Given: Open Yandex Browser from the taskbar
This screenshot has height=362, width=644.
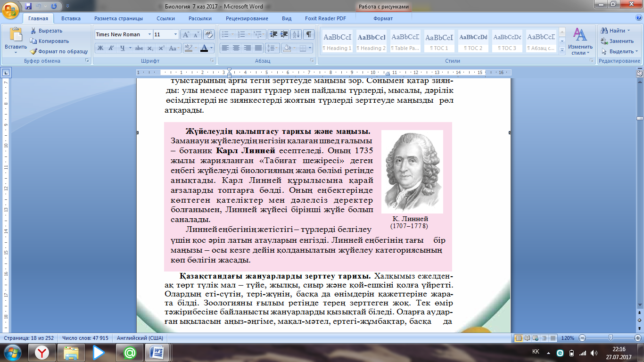Looking at the screenshot, I should pyautogui.click(x=42, y=352).
